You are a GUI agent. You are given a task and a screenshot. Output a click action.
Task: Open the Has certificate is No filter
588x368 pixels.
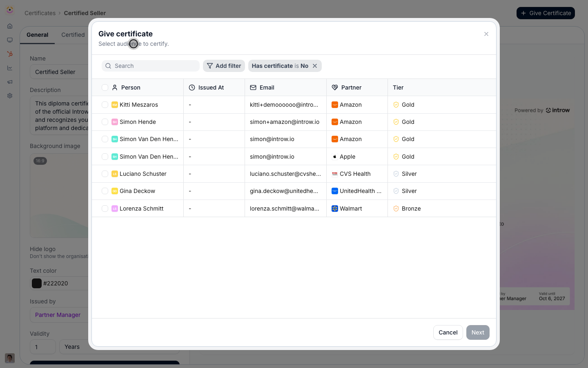click(x=280, y=66)
